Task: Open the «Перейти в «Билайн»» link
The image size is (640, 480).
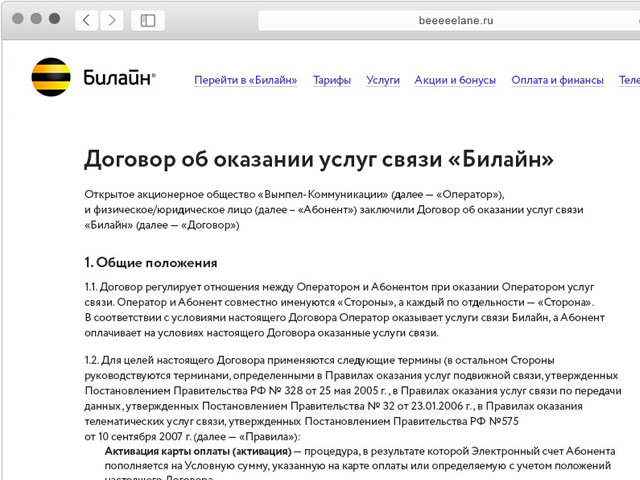Action: click(x=246, y=80)
